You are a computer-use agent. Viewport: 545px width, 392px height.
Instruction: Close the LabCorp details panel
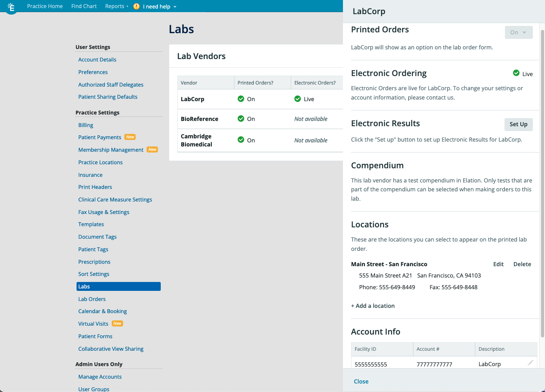point(361,381)
